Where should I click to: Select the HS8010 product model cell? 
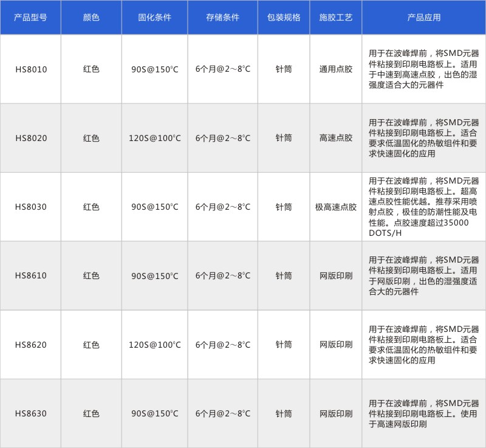point(30,69)
